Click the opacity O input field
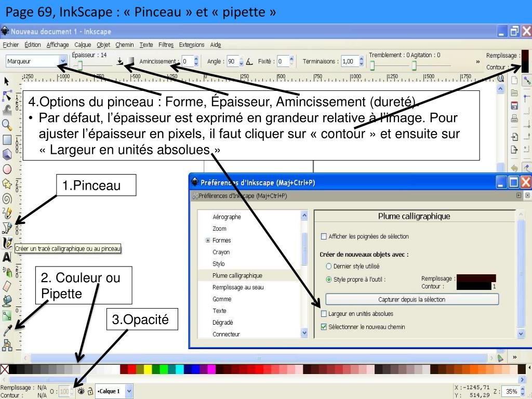 (x=64, y=391)
